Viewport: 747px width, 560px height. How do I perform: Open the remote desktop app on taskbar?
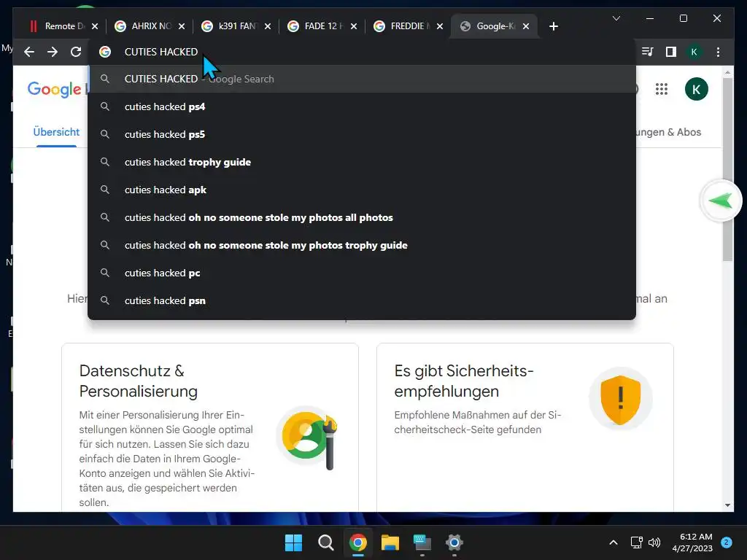point(422,542)
